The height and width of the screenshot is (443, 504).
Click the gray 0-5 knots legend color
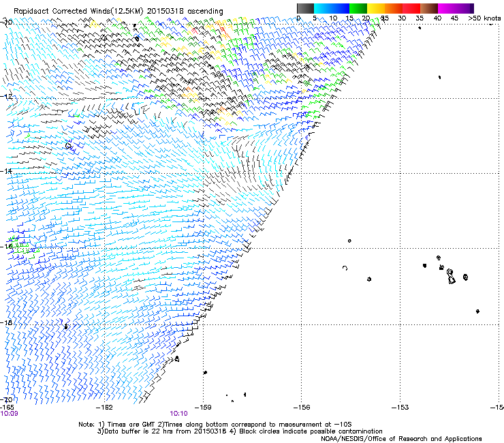(305, 8)
